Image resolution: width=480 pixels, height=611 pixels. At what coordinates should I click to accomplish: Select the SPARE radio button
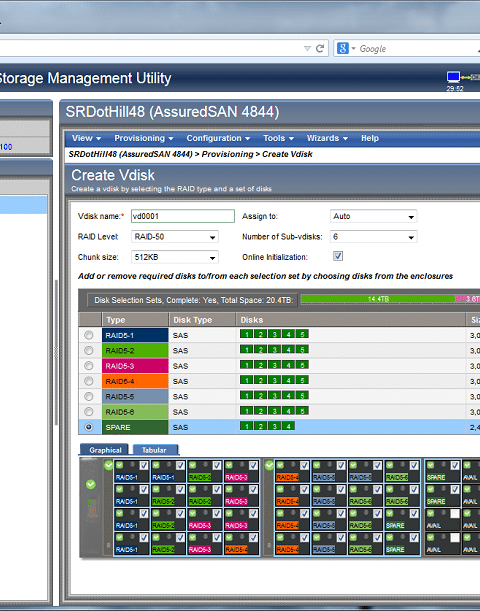click(89, 427)
